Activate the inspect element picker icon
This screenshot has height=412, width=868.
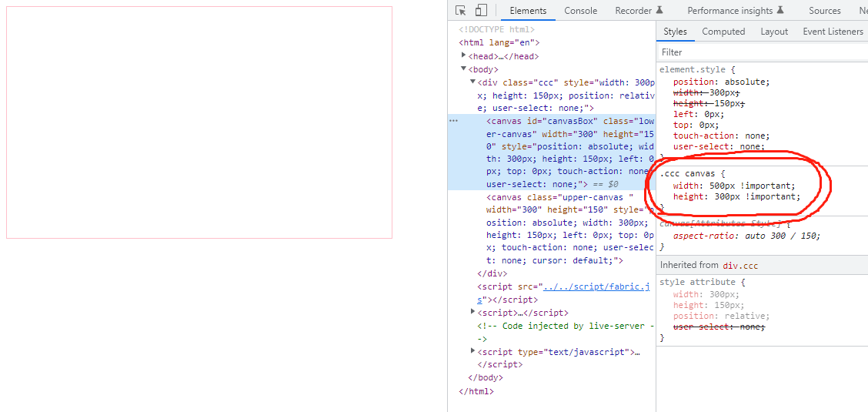[460, 11]
